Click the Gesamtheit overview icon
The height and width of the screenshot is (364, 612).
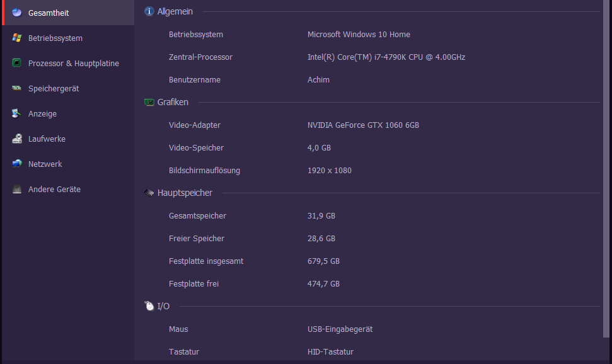pos(17,13)
